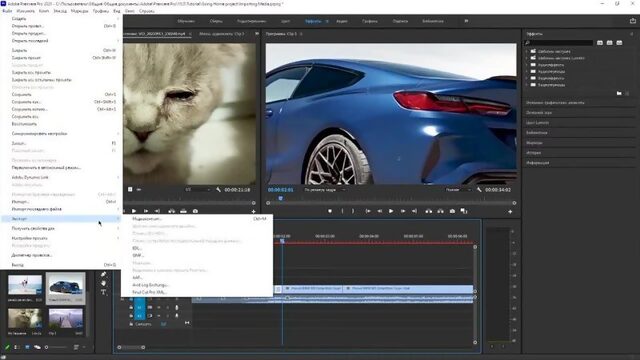
Task: Select the Pen tool in the tools panel
Action: (x=104, y=274)
